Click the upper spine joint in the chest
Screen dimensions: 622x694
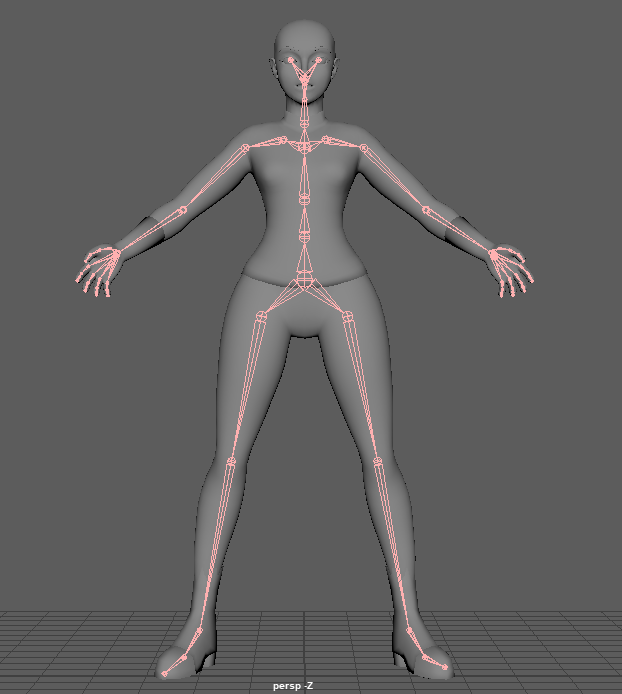(x=304, y=199)
